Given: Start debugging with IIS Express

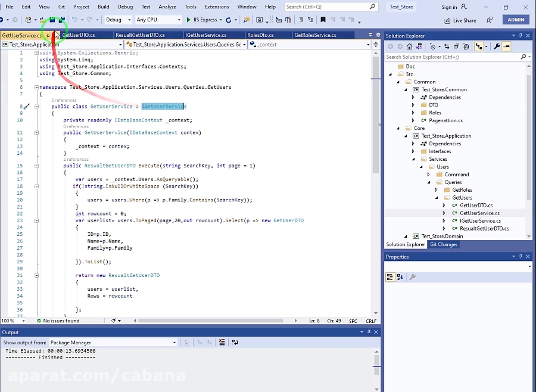Looking at the screenshot, I should pos(201,20).
